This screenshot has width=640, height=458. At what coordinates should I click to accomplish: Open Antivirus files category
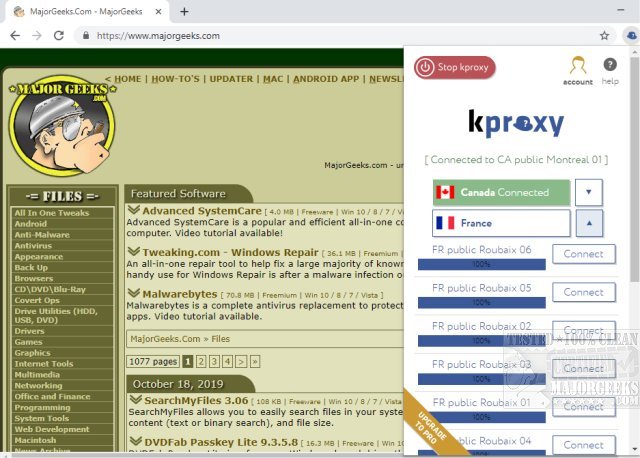tap(33, 246)
